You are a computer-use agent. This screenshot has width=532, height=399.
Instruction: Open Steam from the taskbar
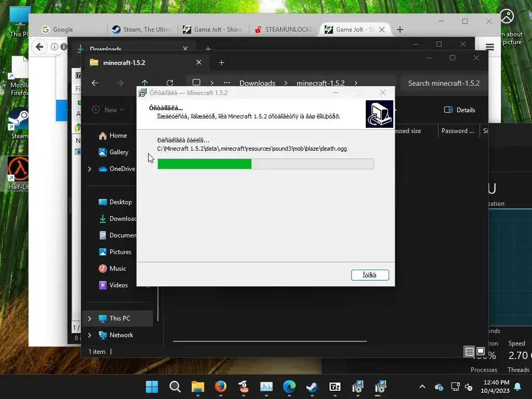coord(312,387)
